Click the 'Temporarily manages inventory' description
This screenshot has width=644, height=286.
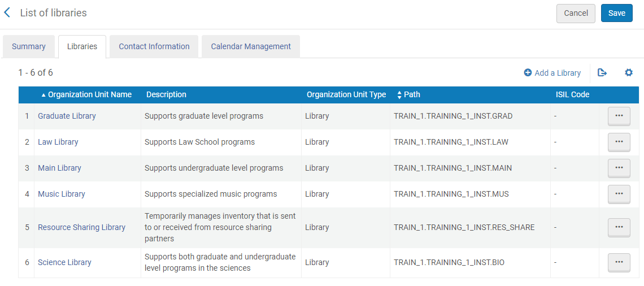coord(220,227)
